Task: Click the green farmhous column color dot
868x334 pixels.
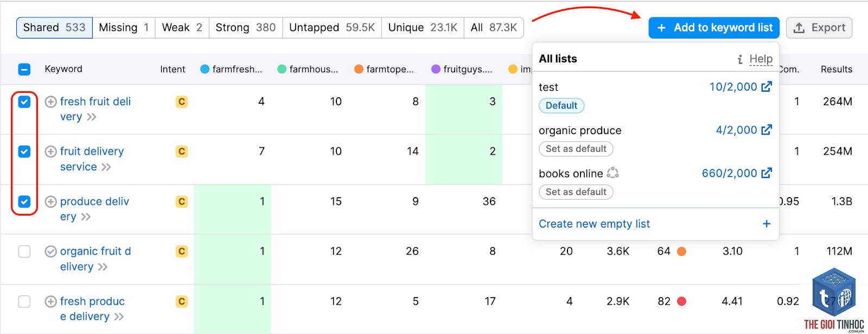Action: pos(282,69)
